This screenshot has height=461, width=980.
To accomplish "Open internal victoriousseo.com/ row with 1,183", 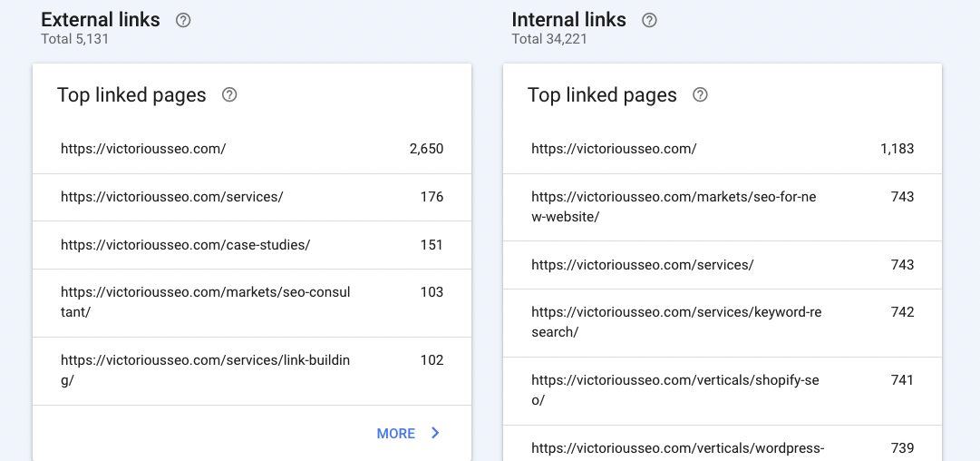I will [723, 149].
